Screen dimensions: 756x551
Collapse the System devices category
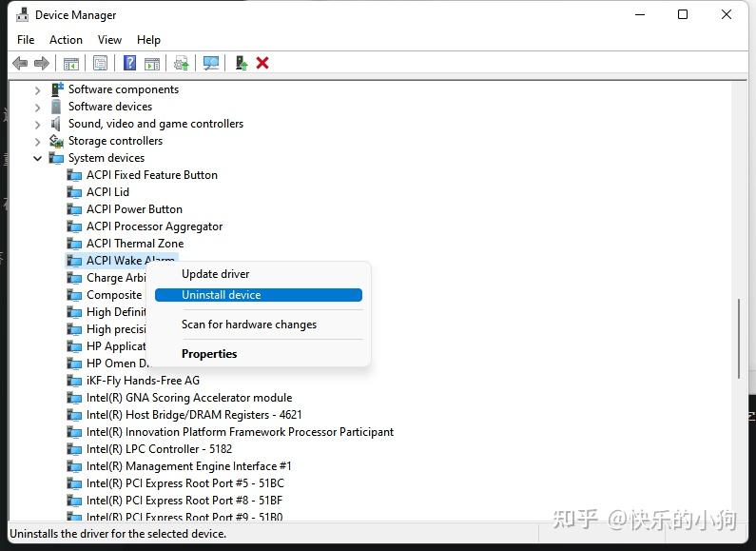[x=37, y=158]
